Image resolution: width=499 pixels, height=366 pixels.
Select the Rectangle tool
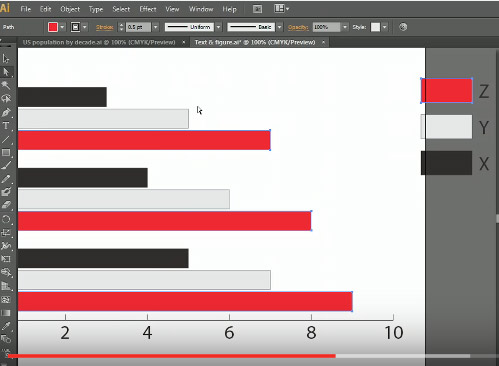click(x=6, y=152)
